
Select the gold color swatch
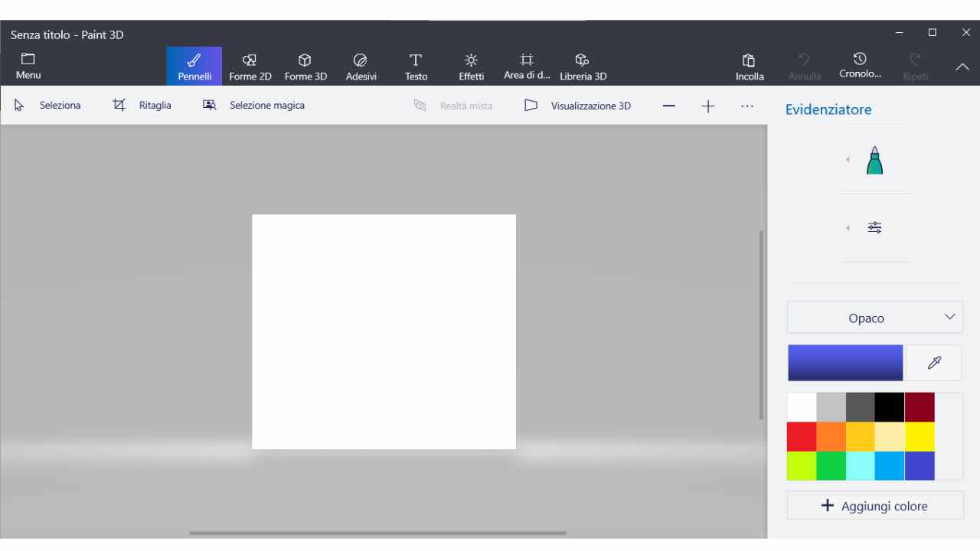point(861,436)
